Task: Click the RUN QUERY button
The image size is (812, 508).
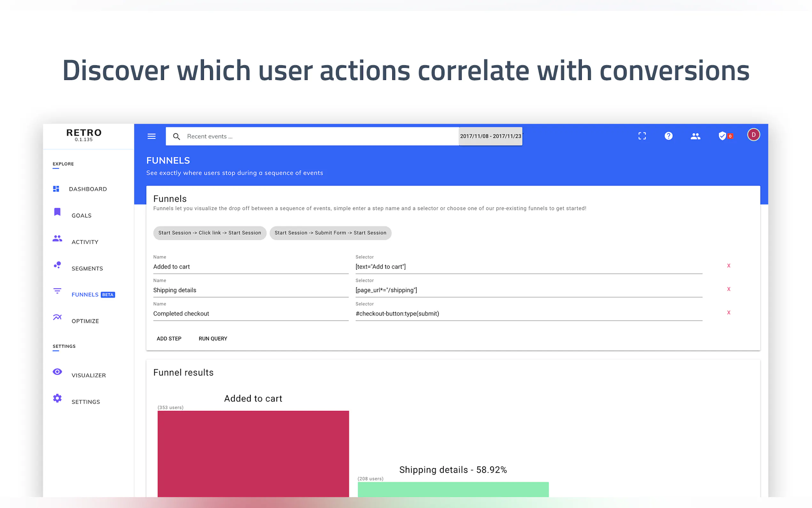Action: [213, 338]
